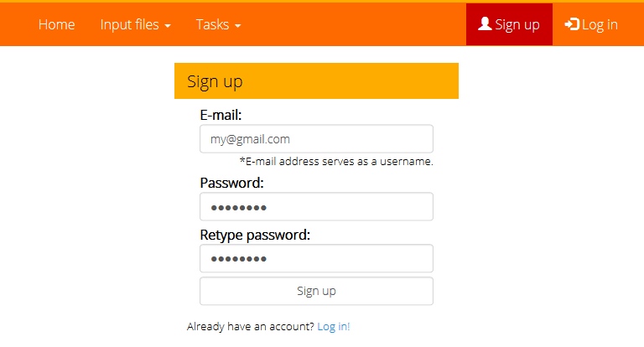The width and height of the screenshot is (644, 347).
Task: Select the Sign up text in navbar
Action: (x=517, y=24)
